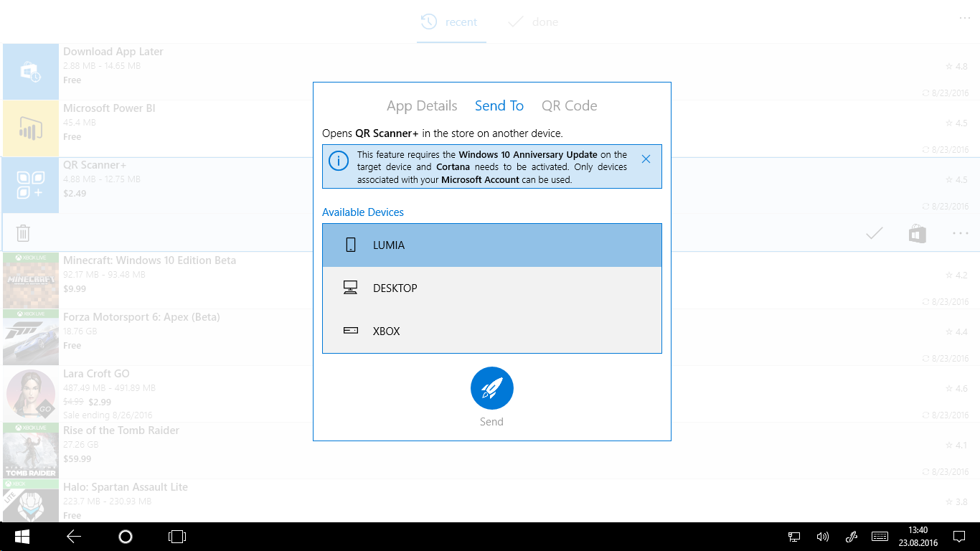Click the Lara Croft GO thumbnail

point(31,394)
